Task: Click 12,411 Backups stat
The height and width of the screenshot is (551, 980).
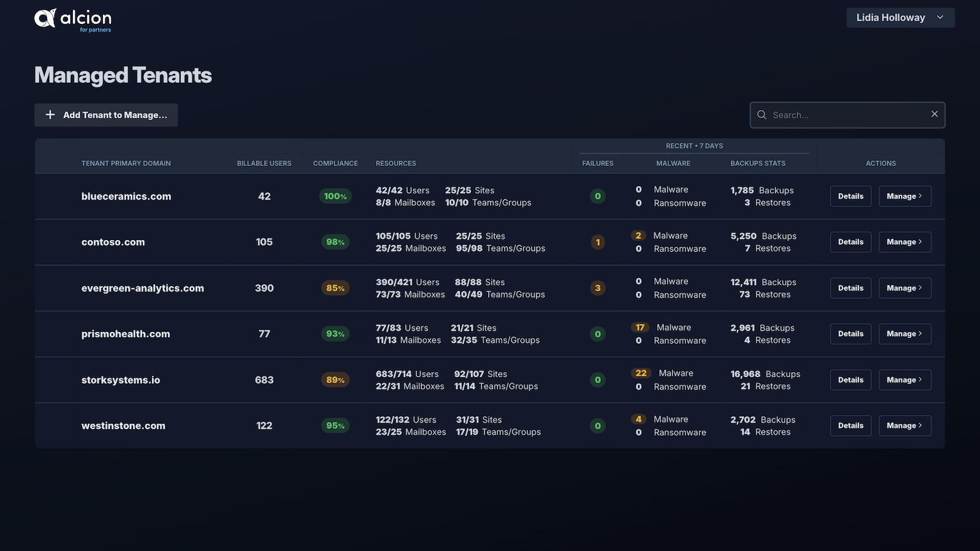Action: coord(763,282)
